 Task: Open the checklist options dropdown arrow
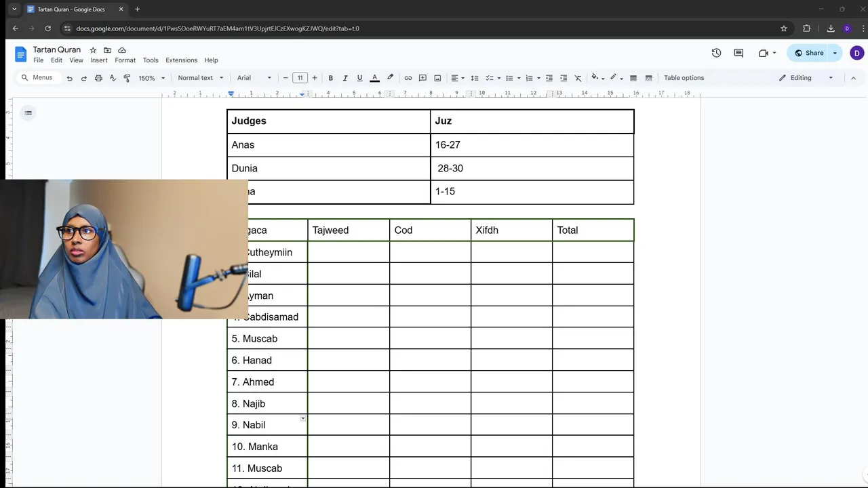(x=498, y=78)
